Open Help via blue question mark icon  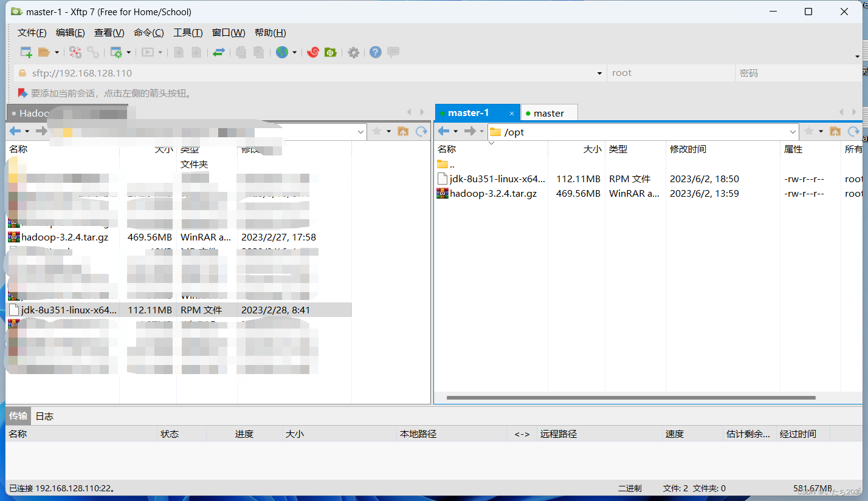point(376,52)
